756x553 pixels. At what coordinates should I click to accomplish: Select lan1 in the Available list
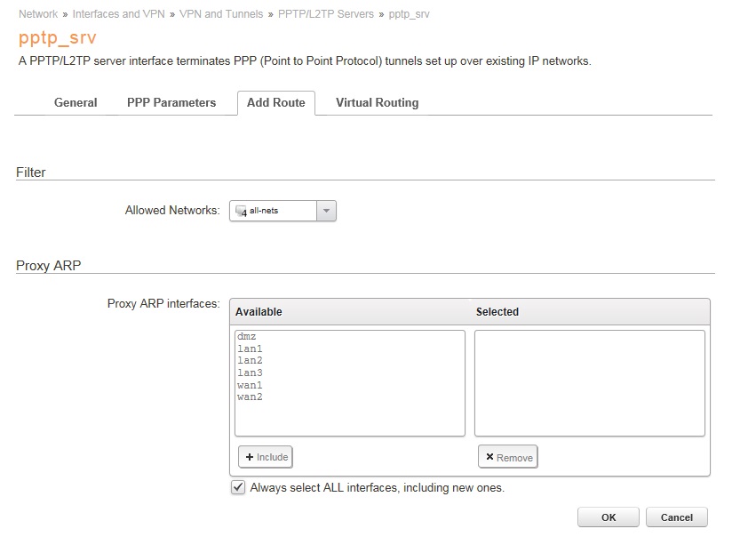click(x=250, y=349)
